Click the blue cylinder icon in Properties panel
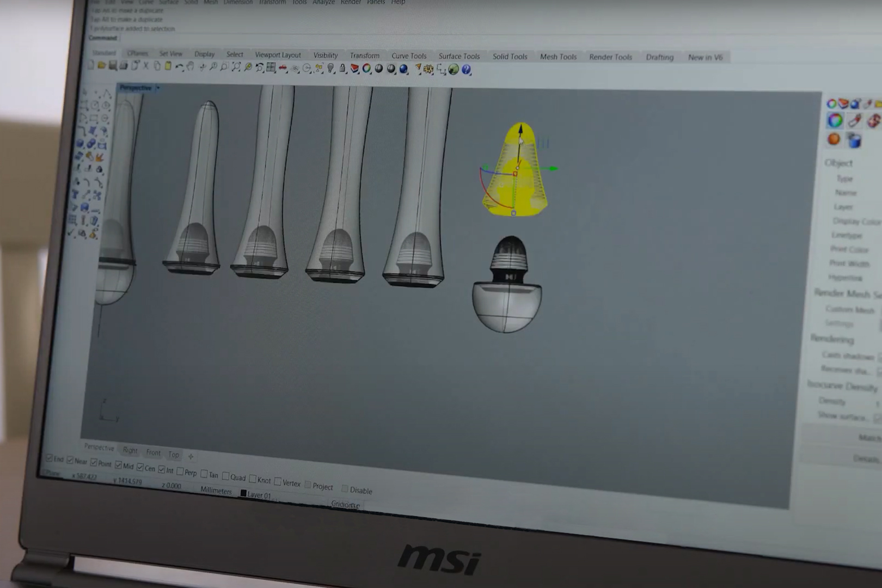The height and width of the screenshot is (588, 882). [854, 140]
